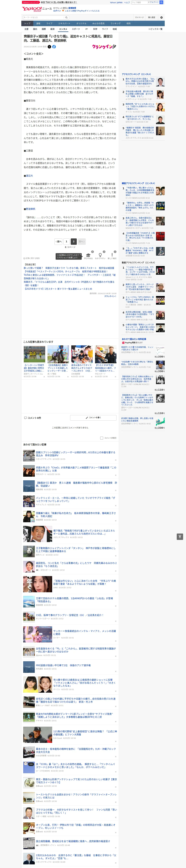Select the 科学 category tab
Viewport: 186px width, 868px height.
(x=95, y=29)
